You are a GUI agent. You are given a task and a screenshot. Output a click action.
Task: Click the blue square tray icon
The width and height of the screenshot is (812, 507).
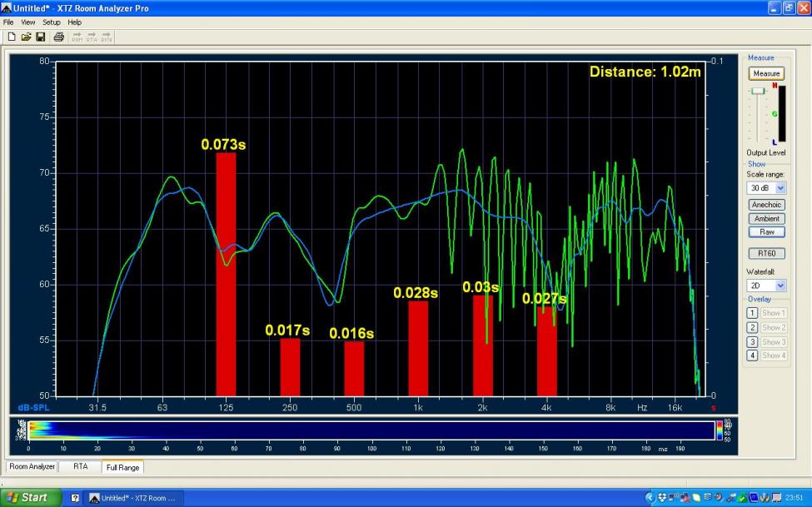pos(754,498)
